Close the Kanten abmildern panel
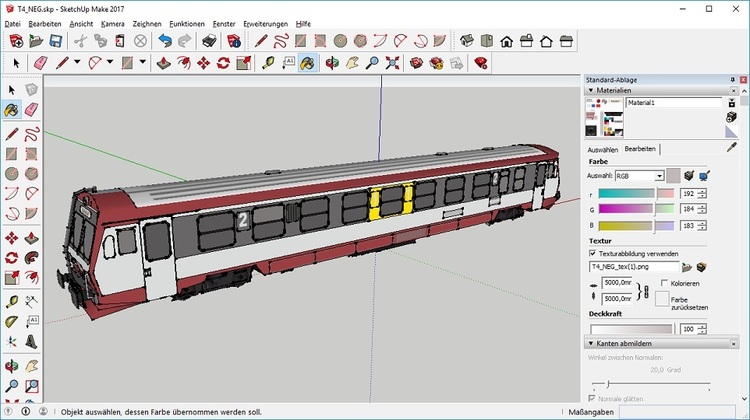750x420 pixels. point(734,343)
